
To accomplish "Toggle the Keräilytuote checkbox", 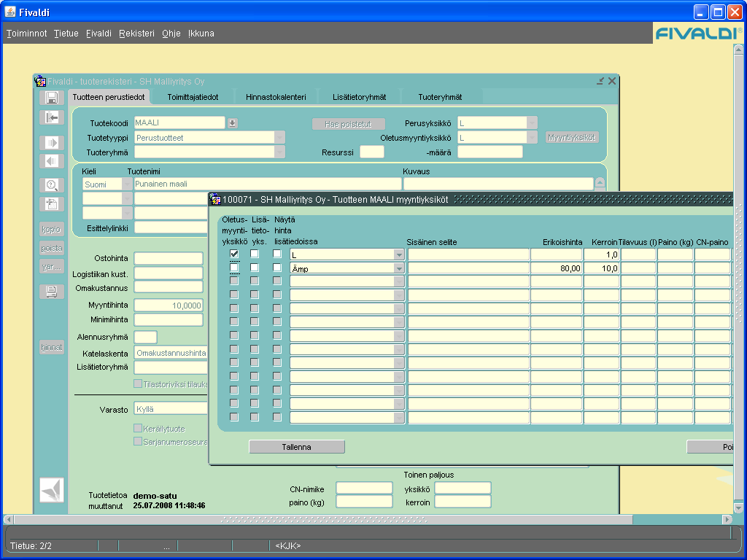I will pos(138,428).
